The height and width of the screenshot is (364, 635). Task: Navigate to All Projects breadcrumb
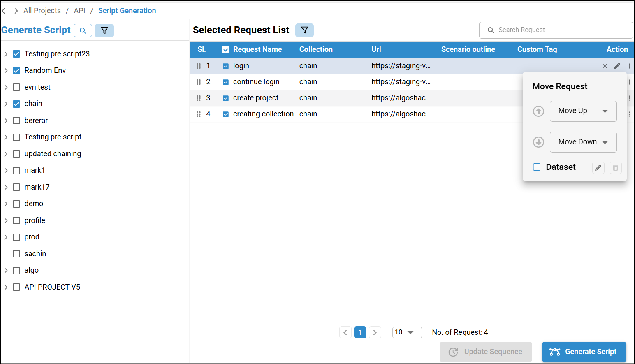tap(42, 11)
